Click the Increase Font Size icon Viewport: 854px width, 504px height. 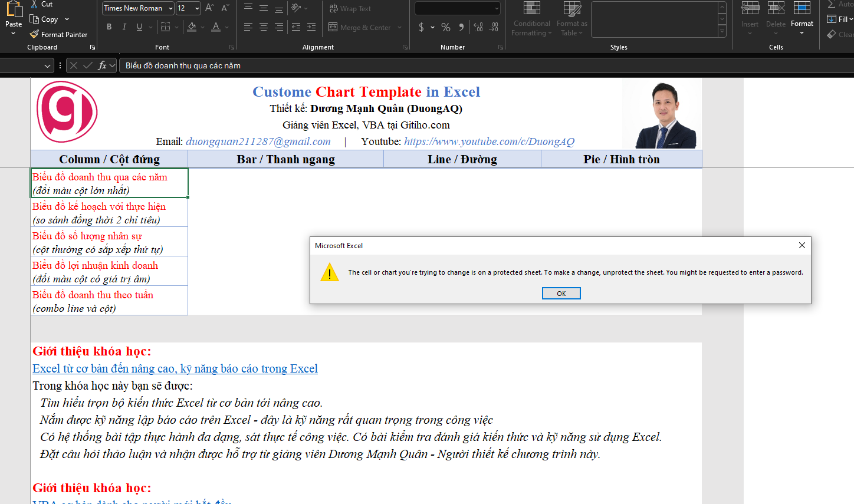tap(209, 8)
